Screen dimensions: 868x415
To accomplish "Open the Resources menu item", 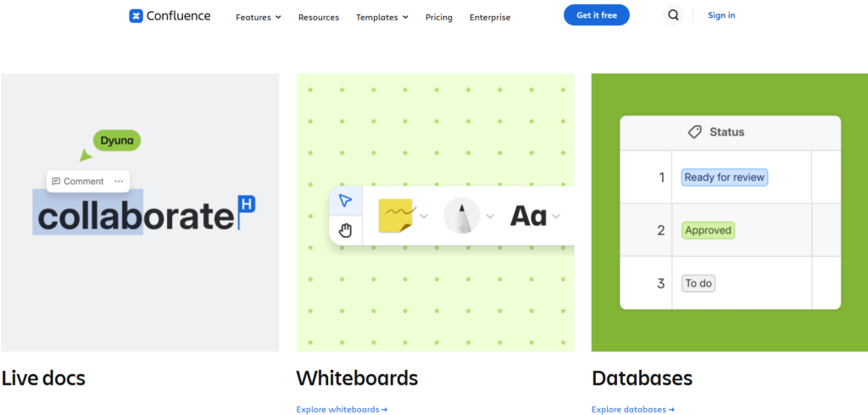I will 319,17.
